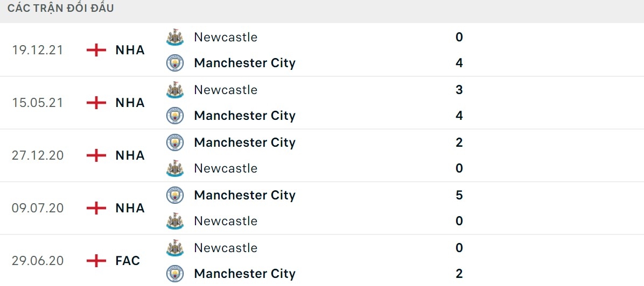
Task: Click England flag icon beside 19.12.21
Action: click(96, 50)
